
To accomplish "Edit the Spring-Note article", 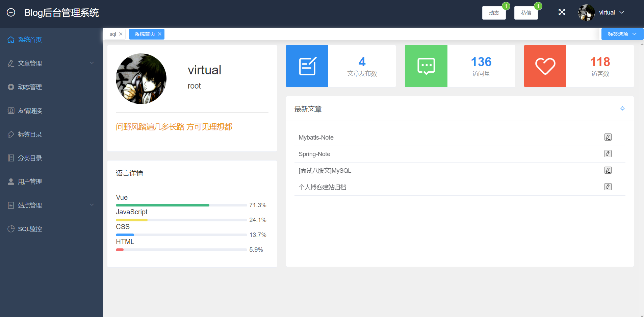I will pos(608,154).
